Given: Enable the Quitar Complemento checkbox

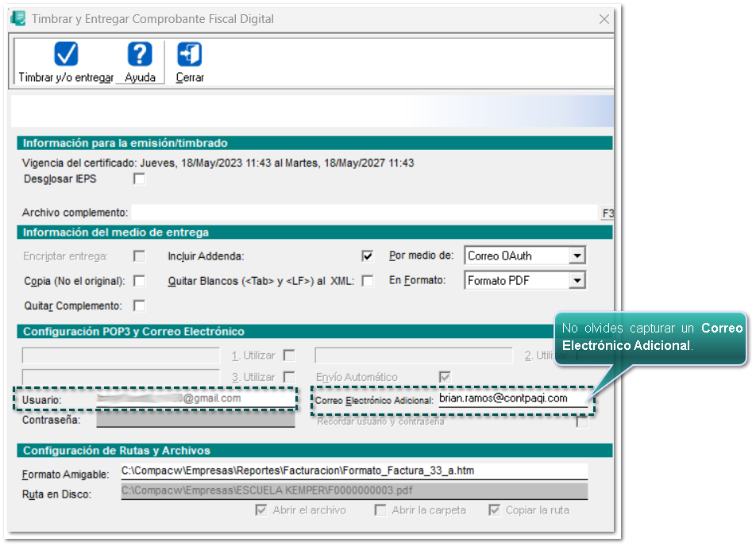Looking at the screenshot, I should (140, 306).
